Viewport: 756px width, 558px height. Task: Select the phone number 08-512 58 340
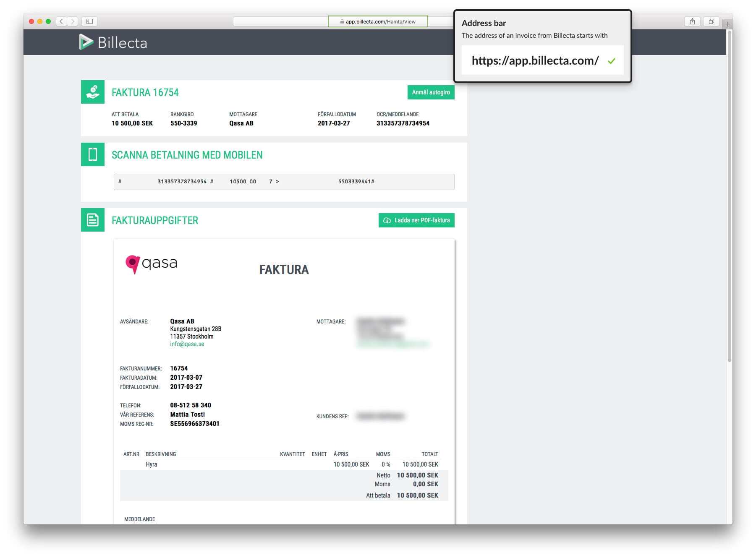191,405
